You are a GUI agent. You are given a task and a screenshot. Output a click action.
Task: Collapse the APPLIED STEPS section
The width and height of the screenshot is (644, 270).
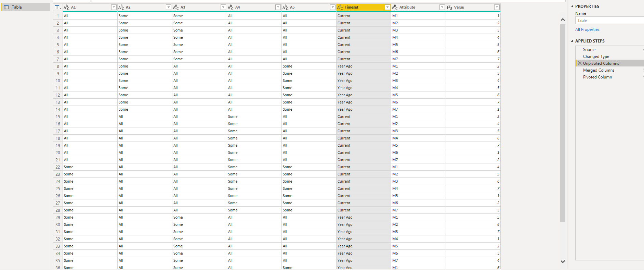point(572,41)
